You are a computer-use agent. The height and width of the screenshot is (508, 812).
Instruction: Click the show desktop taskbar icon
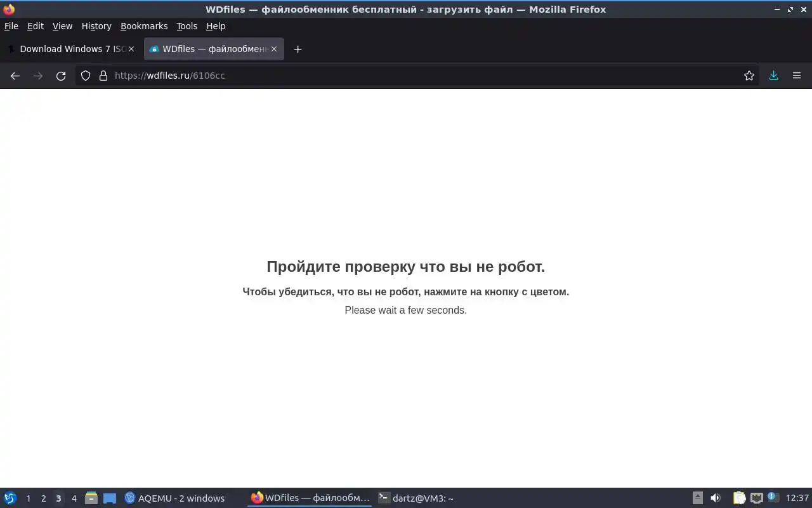click(110, 498)
